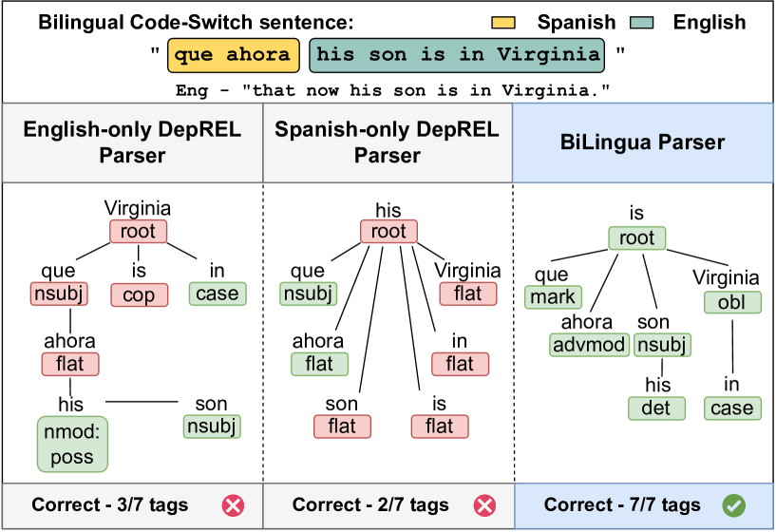The height and width of the screenshot is (532, 776).
Task: Select the red root node under Virginia
Action: pos(138,231)
